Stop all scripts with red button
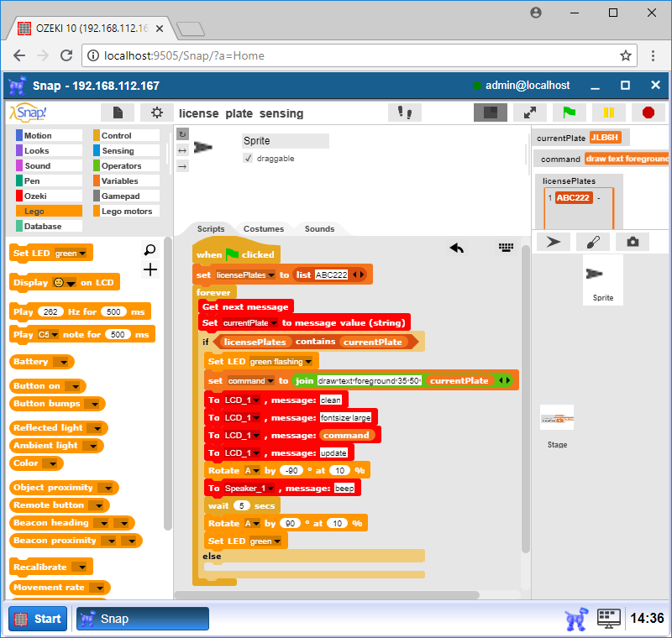Screen dimensions: 672x638 click(648, 112)
